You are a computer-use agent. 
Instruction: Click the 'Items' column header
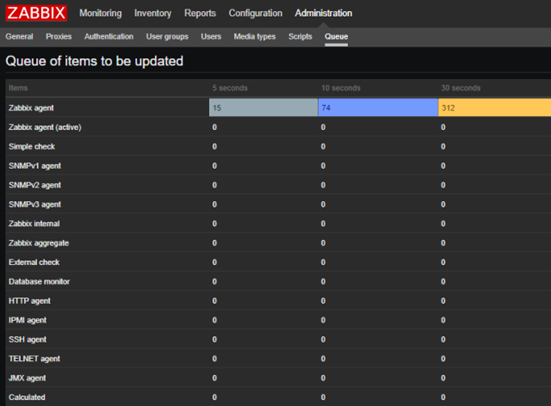18,88
